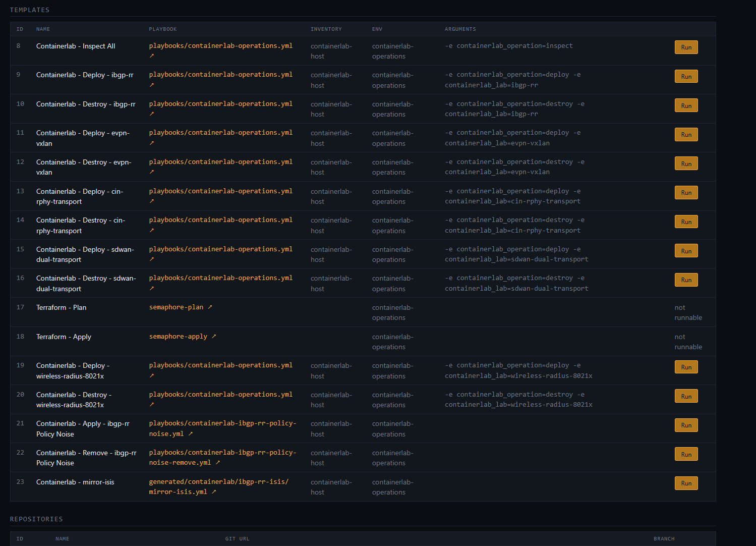
Task: Start the Destroy - ibgp-rr template run
Action: [686, 105]
